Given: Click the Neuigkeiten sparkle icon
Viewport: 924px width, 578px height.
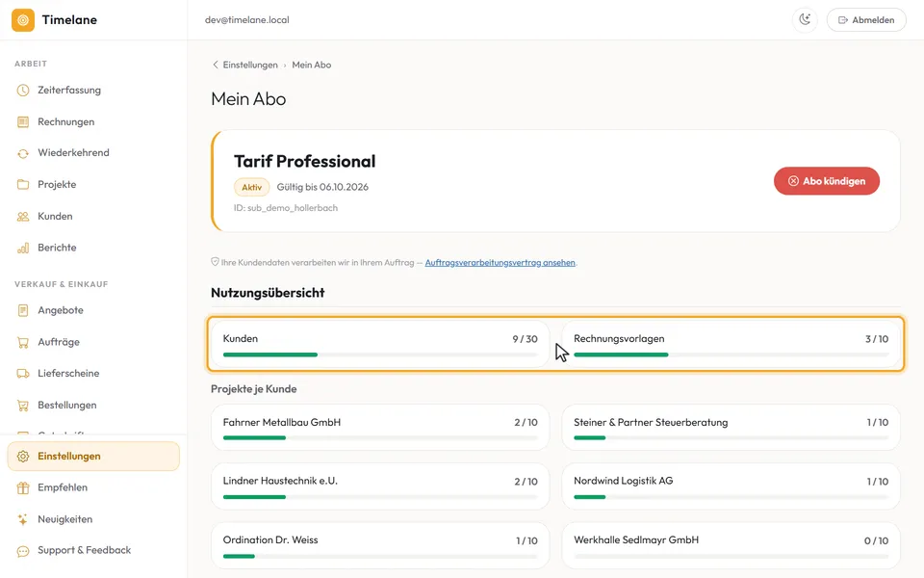Looking at the screenshot, I should click(x=23, y=519).
